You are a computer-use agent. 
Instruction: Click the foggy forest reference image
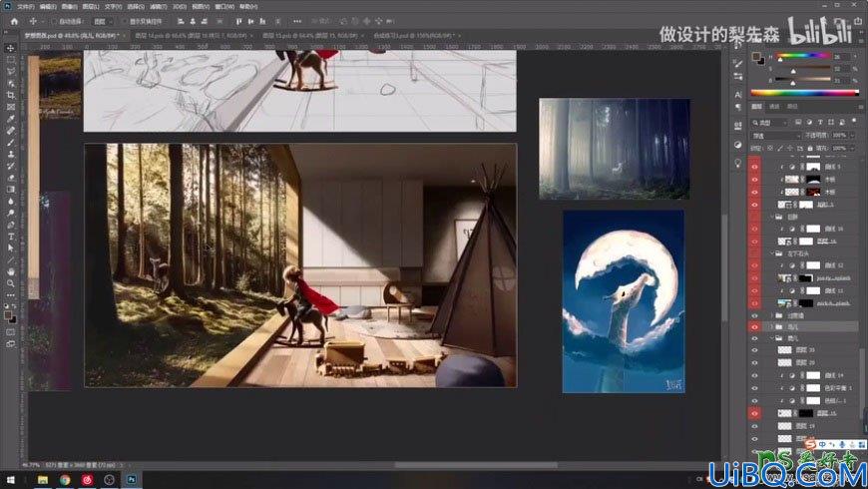(x=614, y=149)
